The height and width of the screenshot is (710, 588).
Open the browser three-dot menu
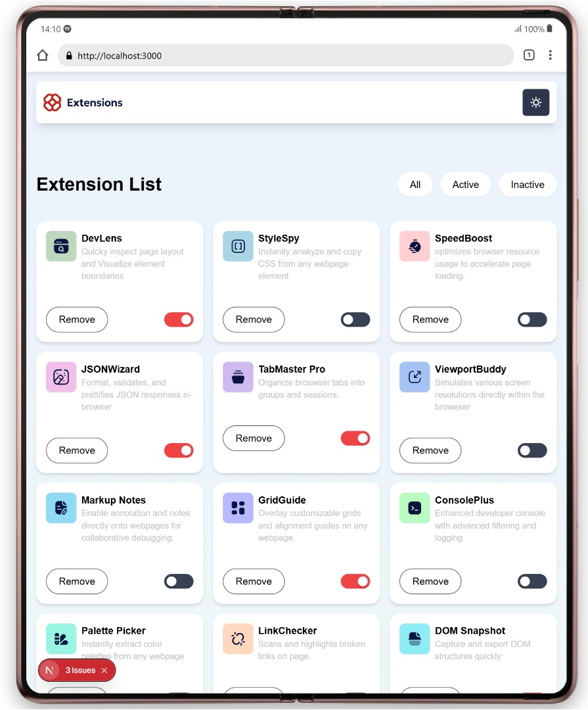coord(550,55)
